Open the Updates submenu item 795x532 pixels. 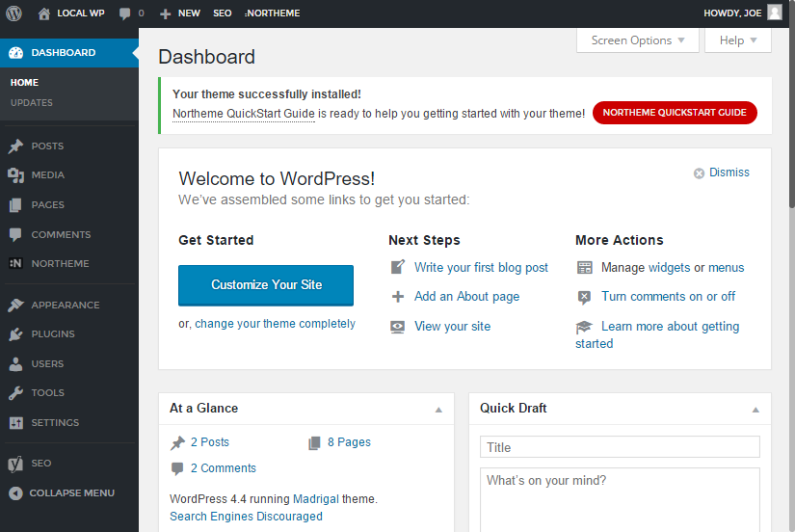coord(32,103)
